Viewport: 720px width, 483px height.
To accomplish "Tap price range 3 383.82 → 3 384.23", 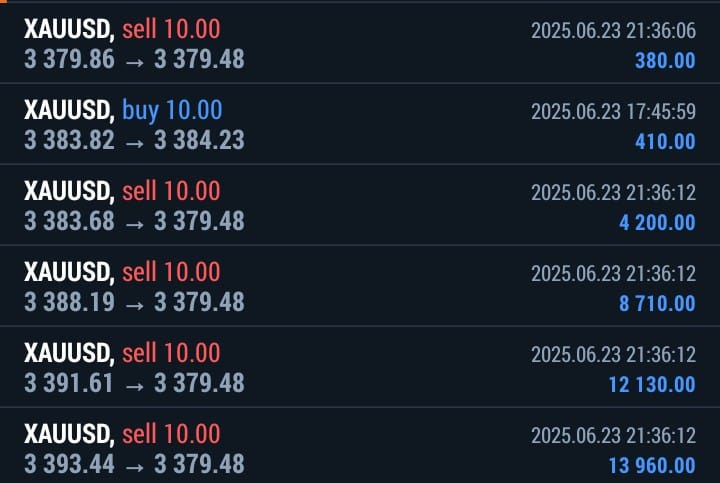I will tap(134, 141).
